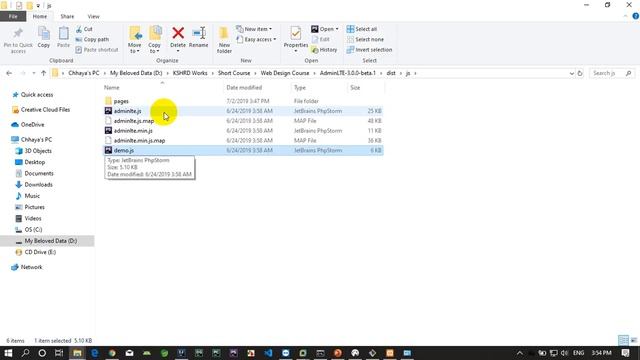Viewport: 640px width, 360px height.
Task: Select the adminlte.min.js file
Action: (x=243, y=131)
